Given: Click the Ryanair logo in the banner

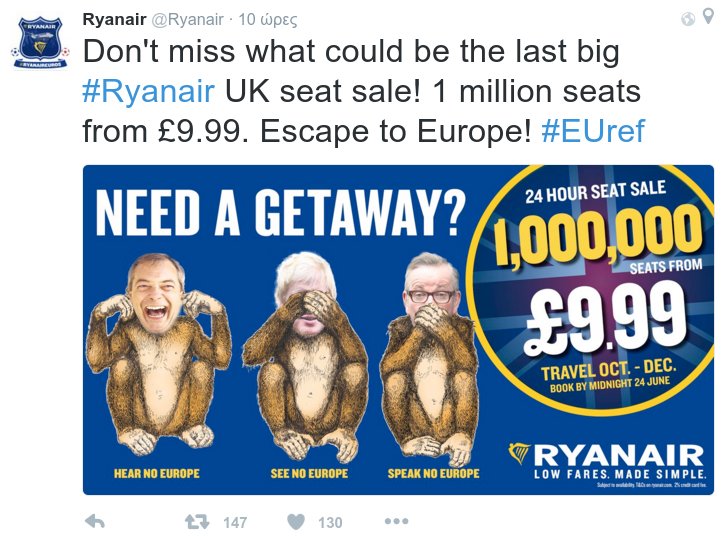Looking at the screenshot, I should tap(605, 456).
